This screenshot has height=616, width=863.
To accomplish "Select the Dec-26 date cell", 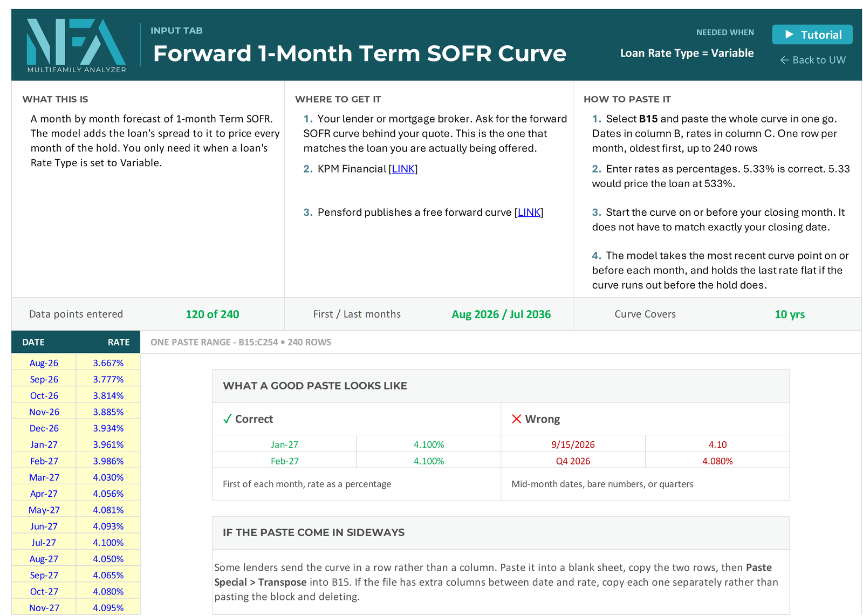I will [44, 428].
